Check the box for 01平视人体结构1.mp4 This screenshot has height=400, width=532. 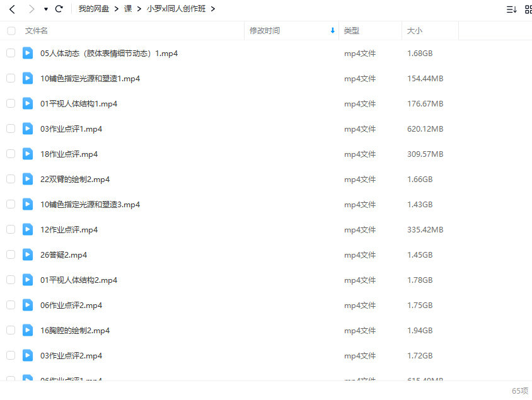pos(11,103)
